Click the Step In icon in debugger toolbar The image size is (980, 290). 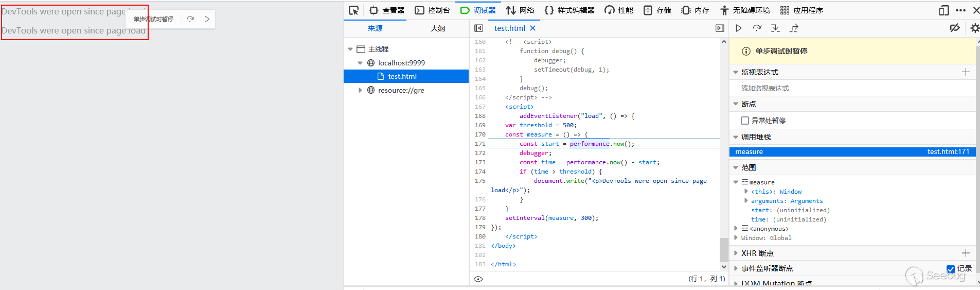(775, 28)
